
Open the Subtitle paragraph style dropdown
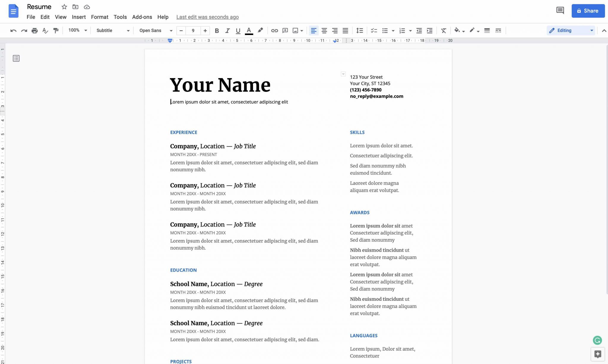pos(113,31)
